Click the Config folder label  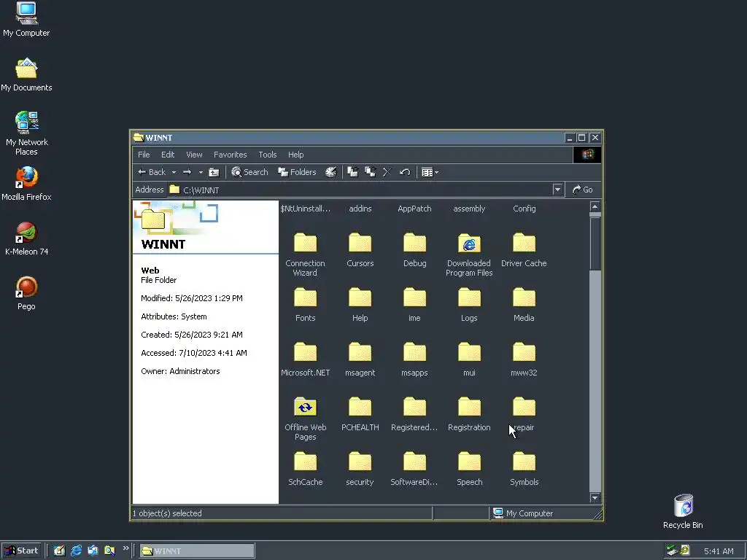pos(524,209)
